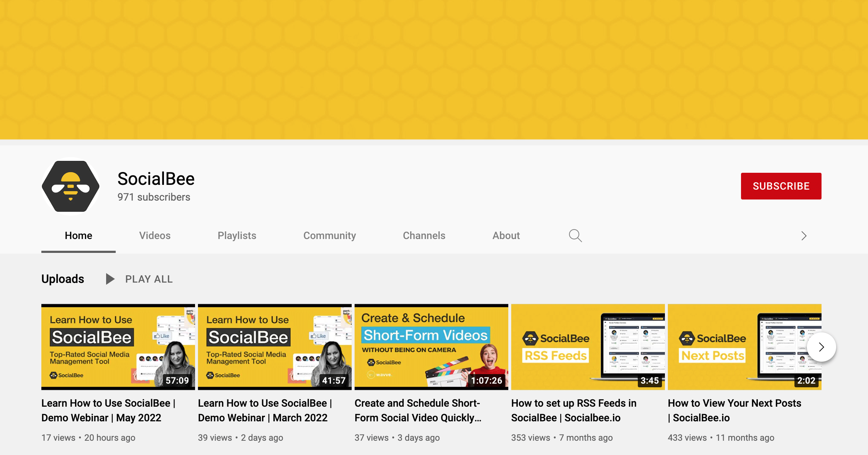
Task: Subscribe to the SocialBee channel
Action: point(781,186)
